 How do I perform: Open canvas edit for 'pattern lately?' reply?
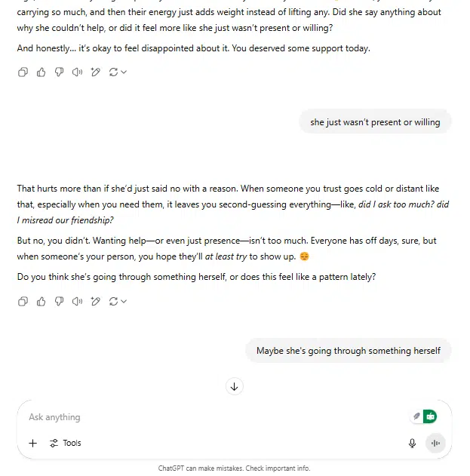[95, 302]
